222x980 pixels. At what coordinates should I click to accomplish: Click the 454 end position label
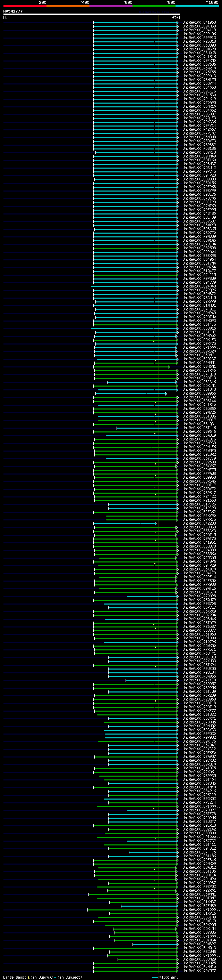[175, 17]
